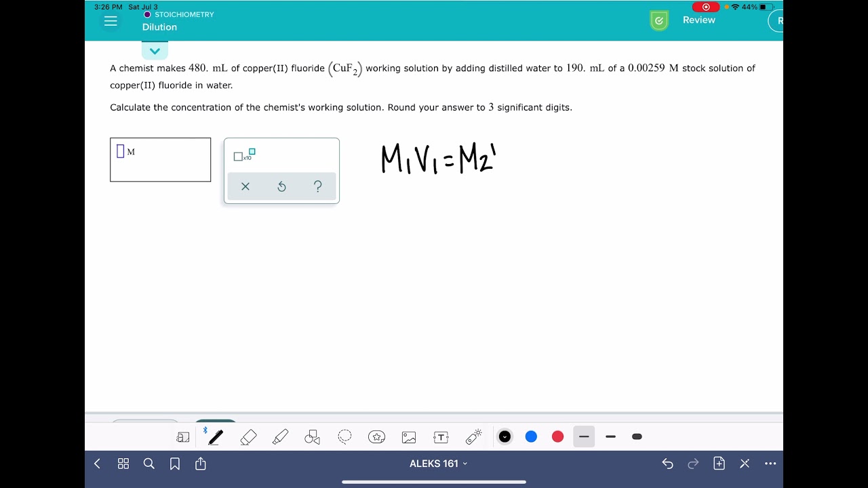Select the Lasso selection tool
This screenshot has height=488, width=868.
tap(344, 437)
